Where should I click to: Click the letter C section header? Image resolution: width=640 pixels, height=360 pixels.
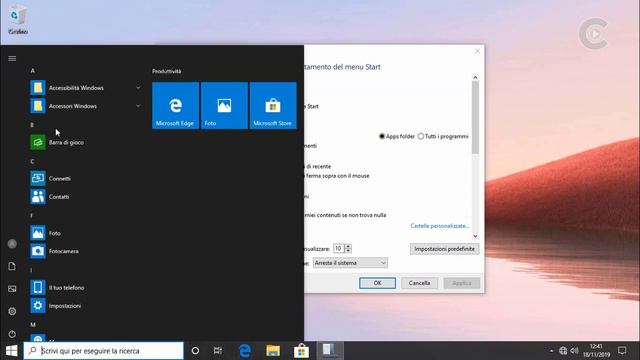(x=32, y=161)
